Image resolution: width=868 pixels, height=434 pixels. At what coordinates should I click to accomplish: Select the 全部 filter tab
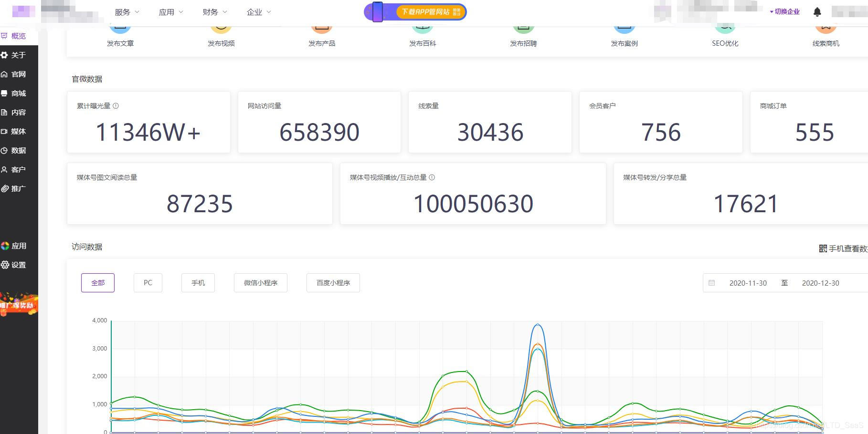coord(98,283)
